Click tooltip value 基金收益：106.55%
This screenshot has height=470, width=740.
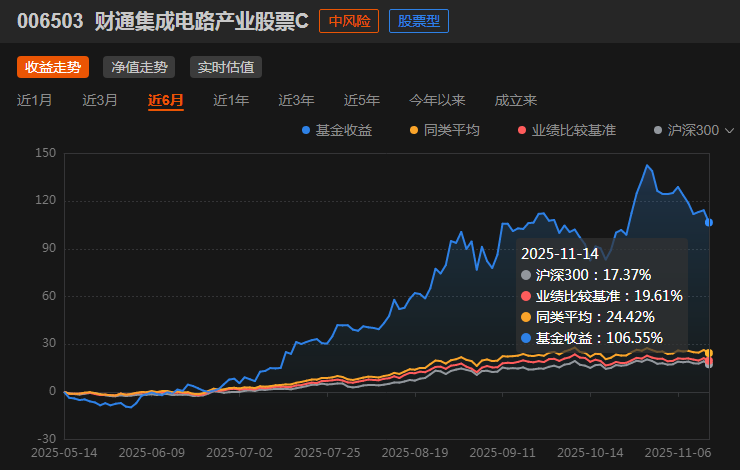[592, 338]
